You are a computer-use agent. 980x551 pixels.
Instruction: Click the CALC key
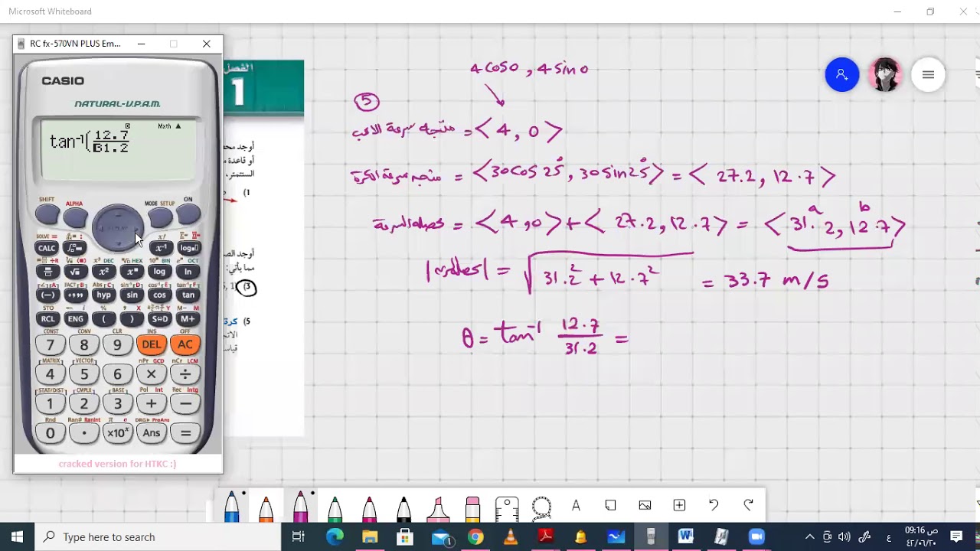[x=47, y=248]
